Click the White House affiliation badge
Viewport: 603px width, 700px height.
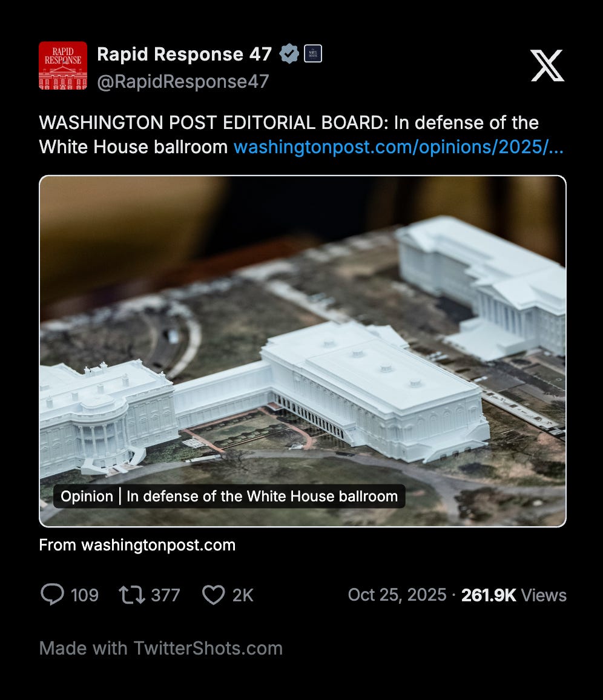313,53
